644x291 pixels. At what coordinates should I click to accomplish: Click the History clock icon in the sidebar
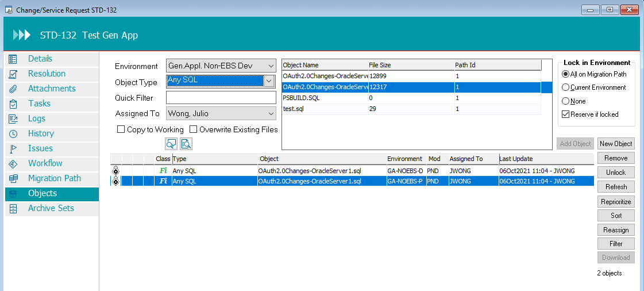pos(13,134)
